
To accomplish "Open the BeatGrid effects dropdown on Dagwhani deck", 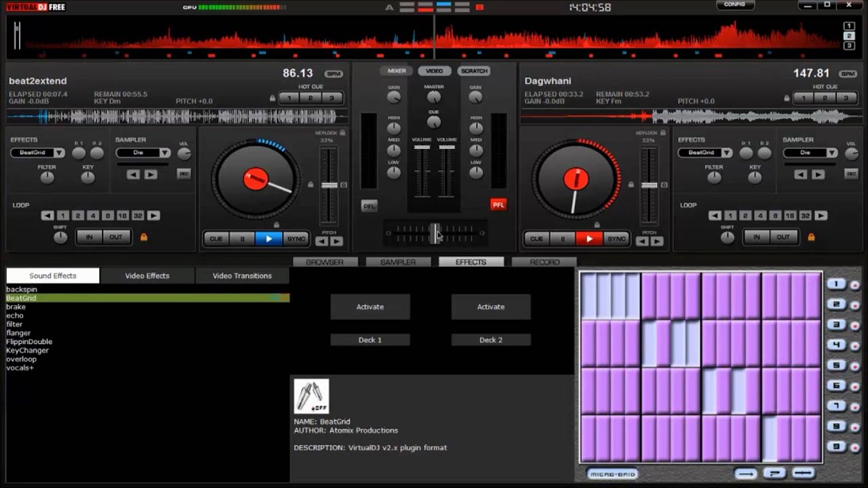I will point(726,153).
